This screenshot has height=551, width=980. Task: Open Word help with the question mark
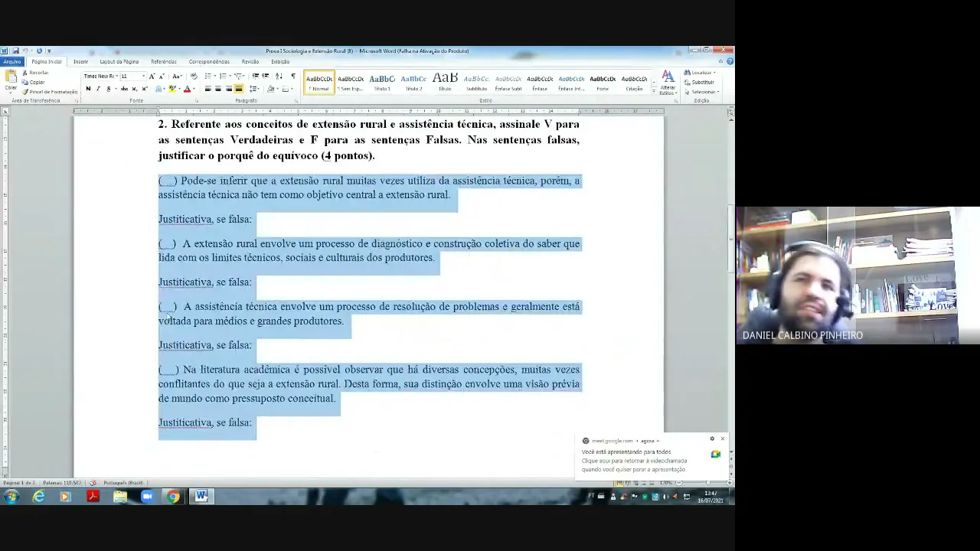(x=730, y=61)
